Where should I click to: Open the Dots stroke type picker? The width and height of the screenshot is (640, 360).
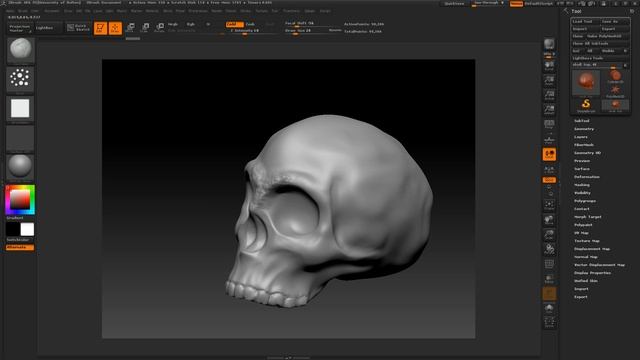coord(20,78)
